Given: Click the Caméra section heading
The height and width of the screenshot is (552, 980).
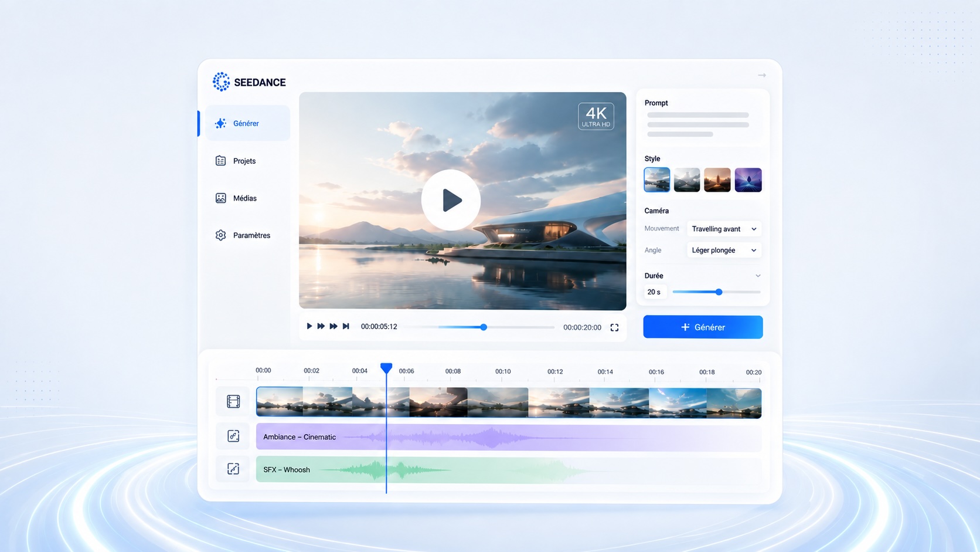Looking at the screenshot, I should (656, 211).
